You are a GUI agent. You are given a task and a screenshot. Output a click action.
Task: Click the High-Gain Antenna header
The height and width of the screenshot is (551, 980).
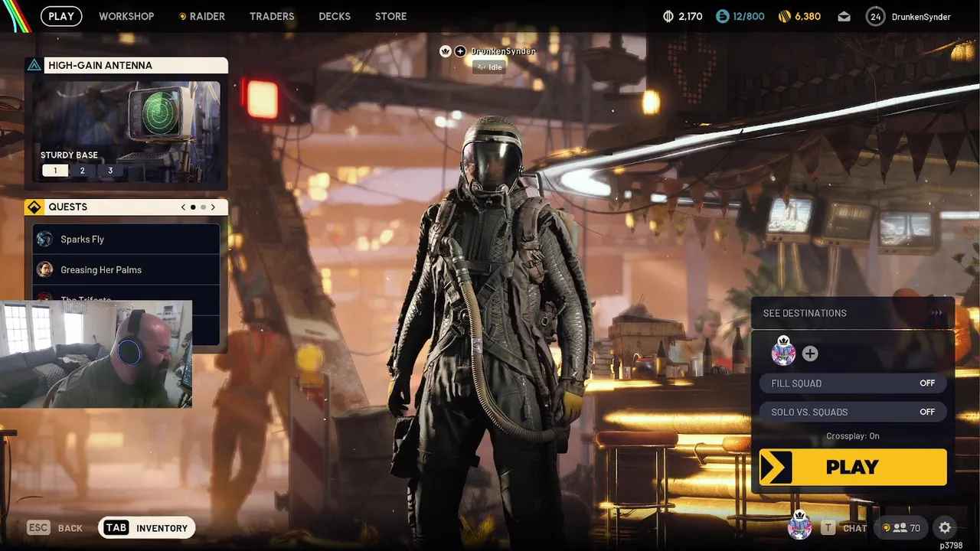coord(126,65)
